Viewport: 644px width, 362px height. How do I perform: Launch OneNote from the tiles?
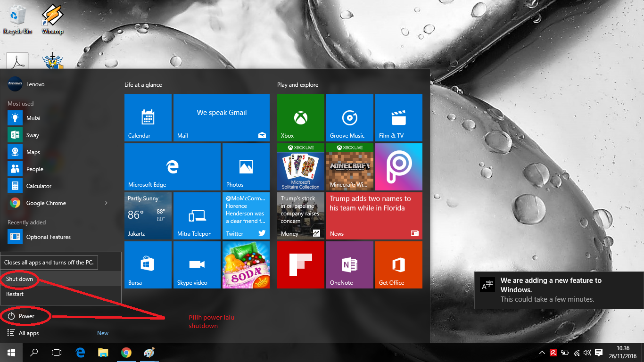[x=349, y=264]
